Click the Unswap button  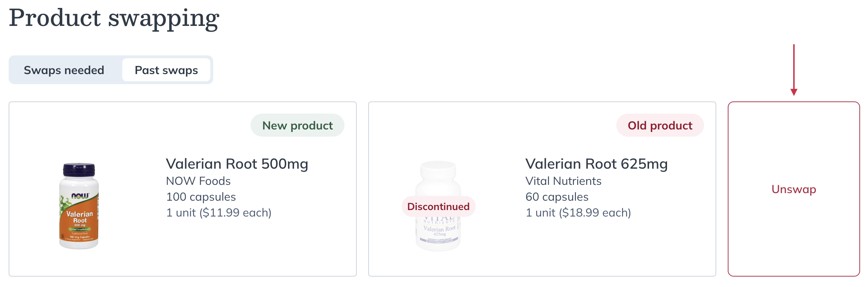click(x=794, y=189)
